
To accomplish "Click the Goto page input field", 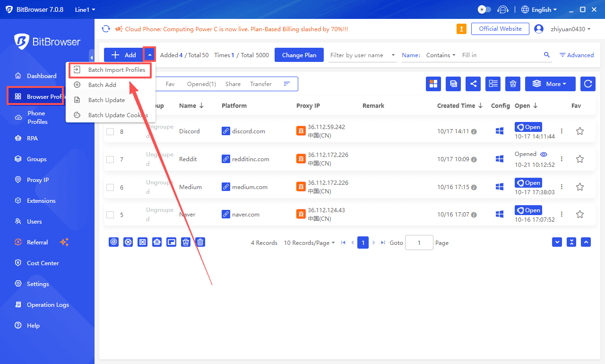I will (x=419, y=242).
